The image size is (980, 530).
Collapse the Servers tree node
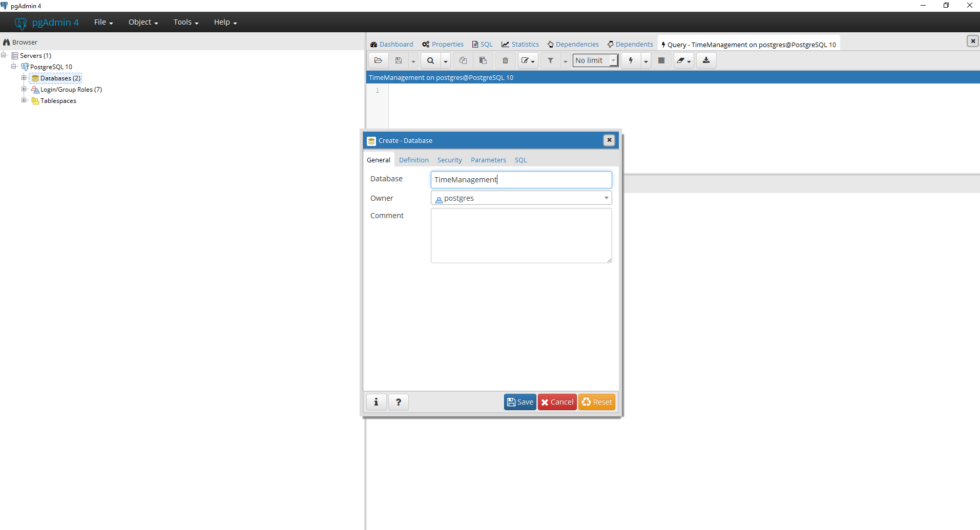(4, 55)
